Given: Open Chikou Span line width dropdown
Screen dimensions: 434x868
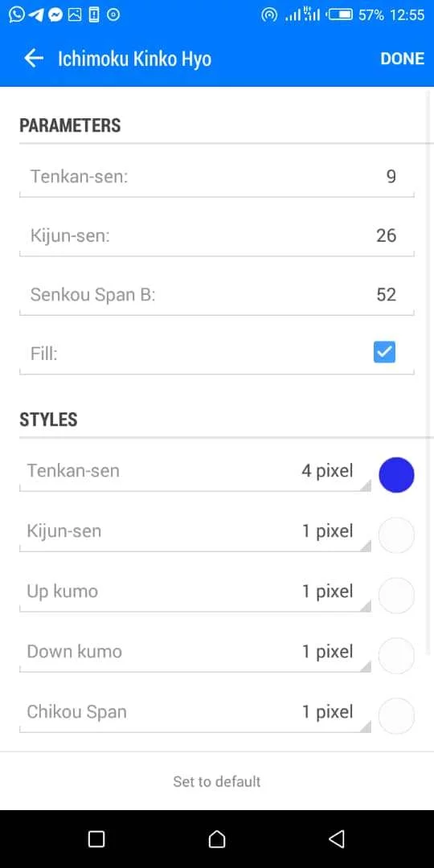Looking at the screenshot, I should click(x=194, y=712).
